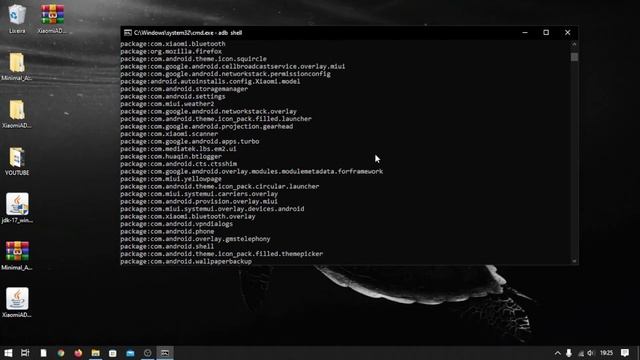This screenshot has width=640, height=360.
Task: Click the taskbar clock showing 19:25
Action: pyautogui.click(x=607, y=353)
